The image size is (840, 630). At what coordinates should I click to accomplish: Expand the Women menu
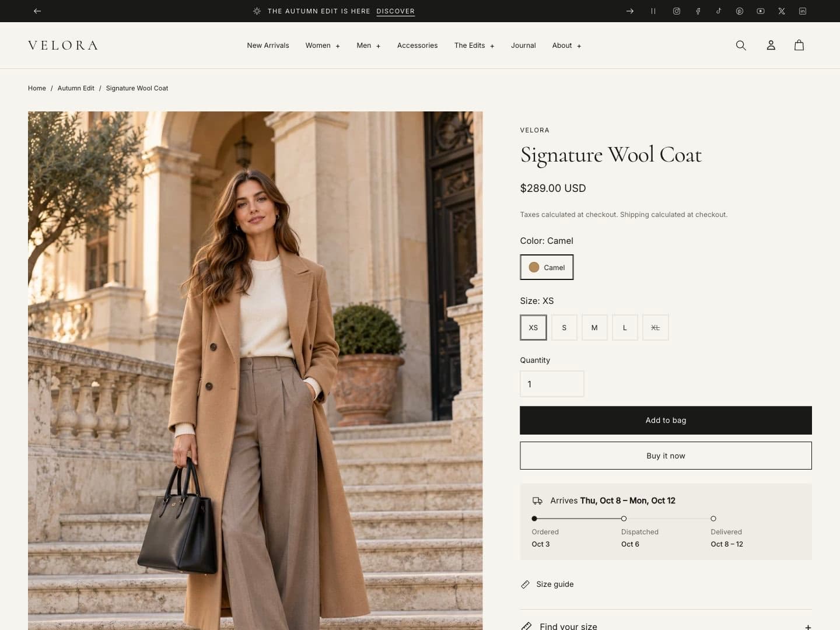click(x=323, y=45)
